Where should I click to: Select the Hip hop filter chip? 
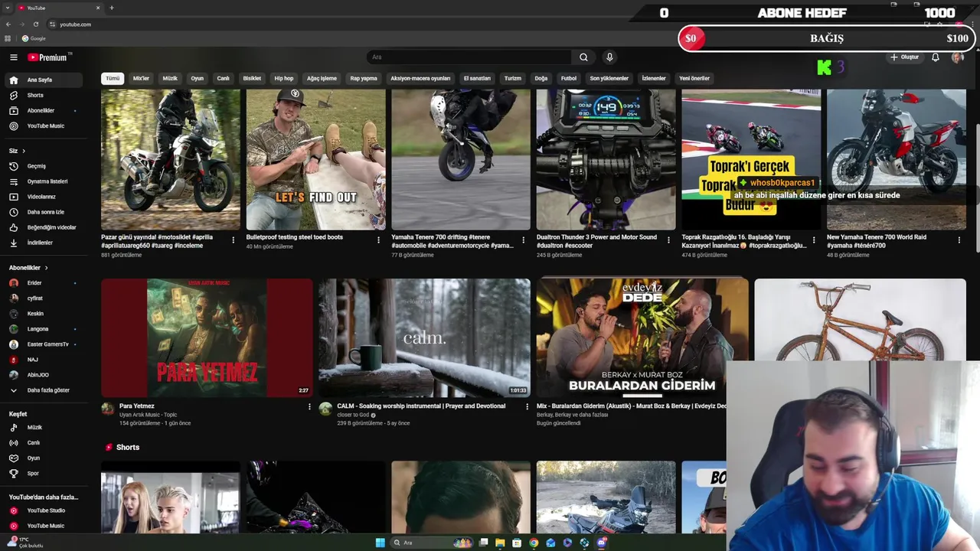coord(284,78)
